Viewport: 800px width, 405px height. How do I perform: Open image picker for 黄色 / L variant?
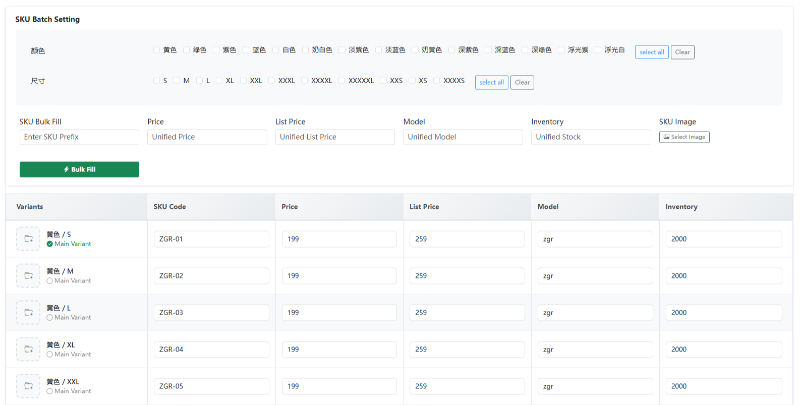[x=29, y=312]
